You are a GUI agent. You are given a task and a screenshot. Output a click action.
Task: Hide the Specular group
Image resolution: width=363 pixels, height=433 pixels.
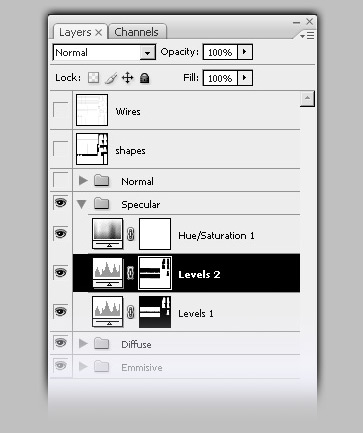point(61,203)
